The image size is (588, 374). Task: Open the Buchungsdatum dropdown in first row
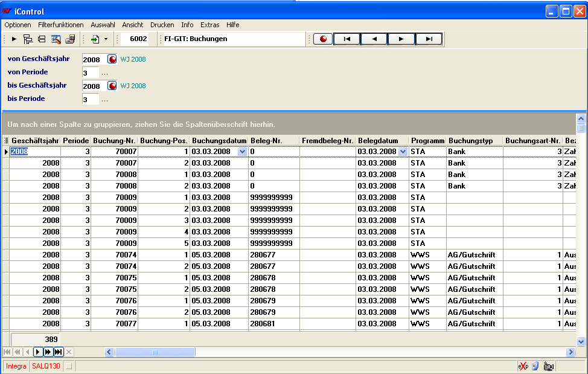coord(242,152)
